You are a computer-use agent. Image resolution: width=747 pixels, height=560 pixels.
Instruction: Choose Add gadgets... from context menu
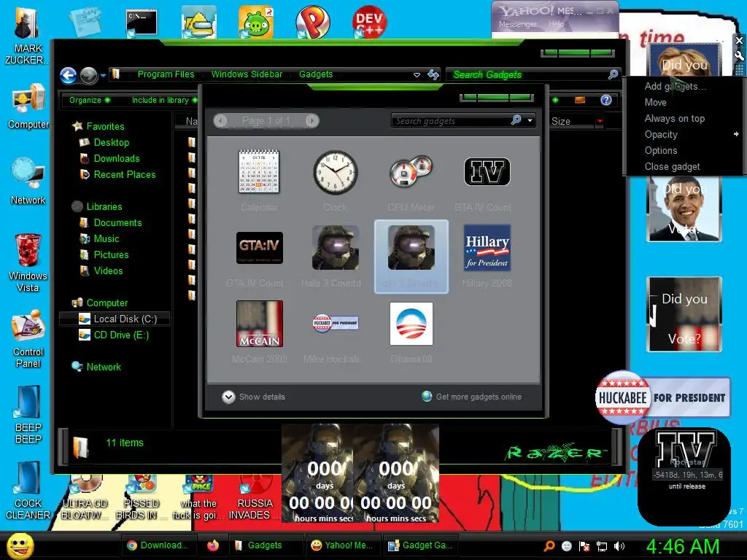[x=675, y=86]
